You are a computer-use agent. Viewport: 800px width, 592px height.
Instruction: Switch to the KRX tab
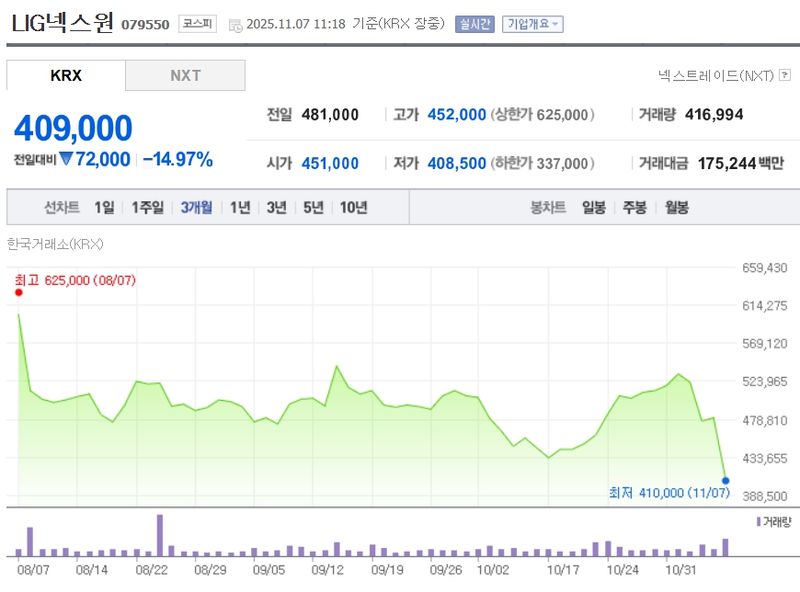coord(66,75)
